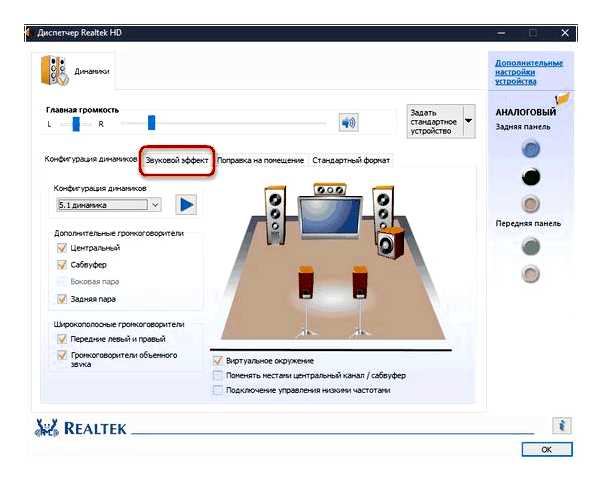602x483 pixels.
Task: Play the speaker test with blue arrow
Action: coord(186,205)
